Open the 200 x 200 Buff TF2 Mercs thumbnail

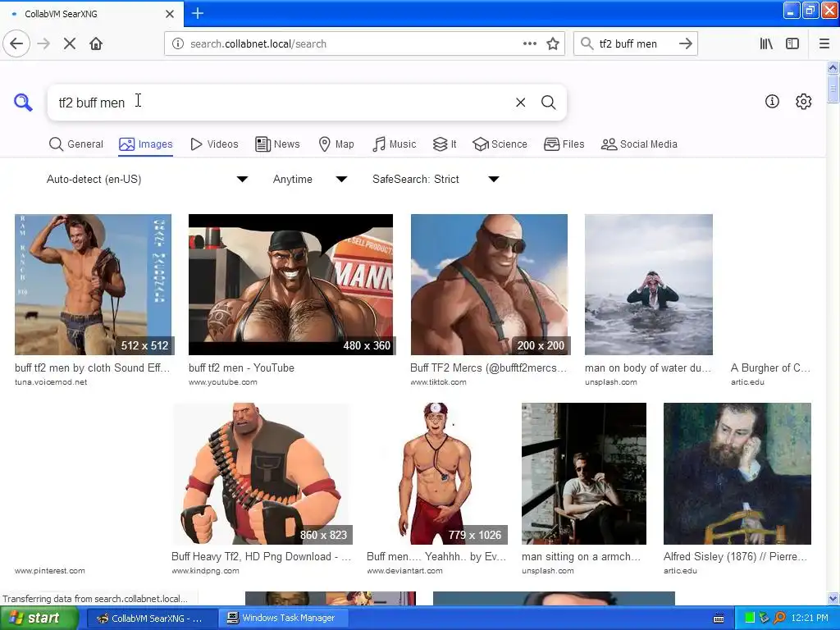tap(489, 285)
